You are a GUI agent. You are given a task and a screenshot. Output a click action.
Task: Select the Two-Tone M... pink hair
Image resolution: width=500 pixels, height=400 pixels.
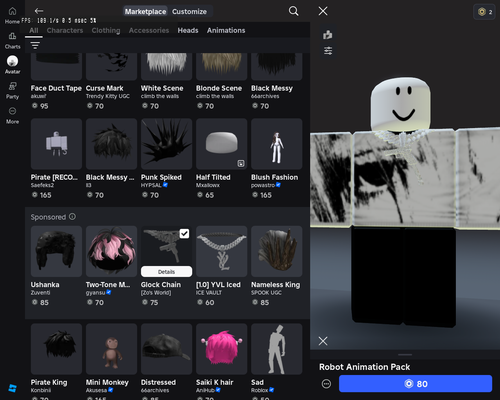coord(111,251)
